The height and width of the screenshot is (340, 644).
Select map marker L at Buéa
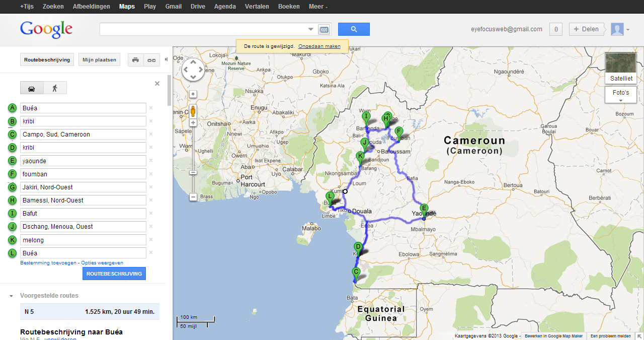pyautogui.click(x=330, y=198)
